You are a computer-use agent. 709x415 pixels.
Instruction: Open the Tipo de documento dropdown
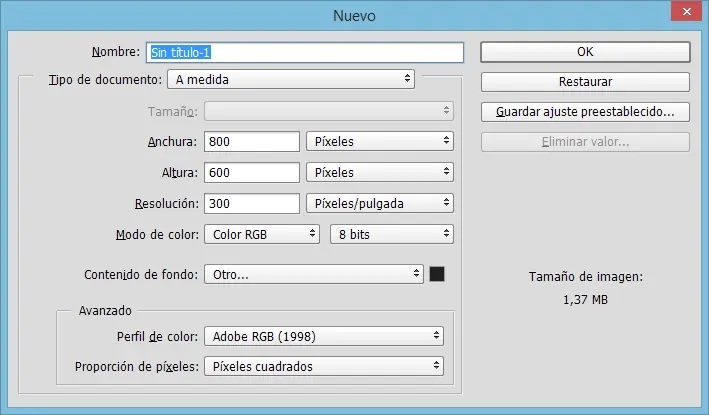291,79
